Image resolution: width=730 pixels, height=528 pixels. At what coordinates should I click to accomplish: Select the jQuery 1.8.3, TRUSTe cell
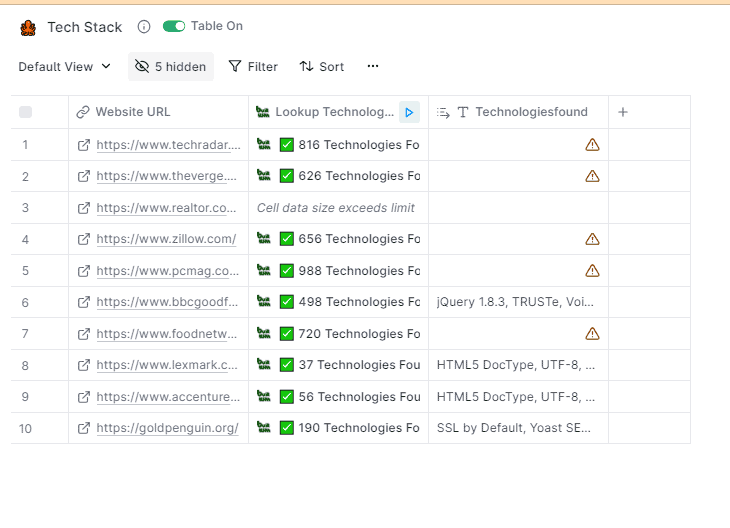pos(518,302)
